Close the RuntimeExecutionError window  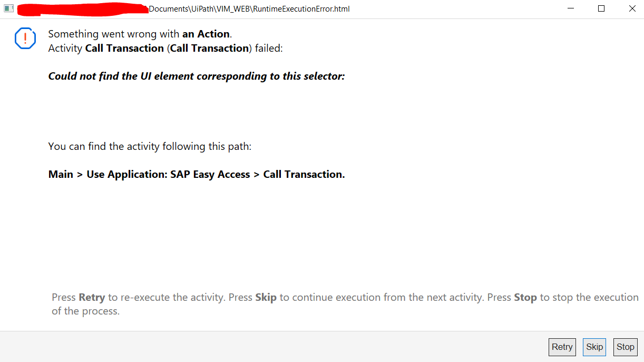tap(632, 8)
